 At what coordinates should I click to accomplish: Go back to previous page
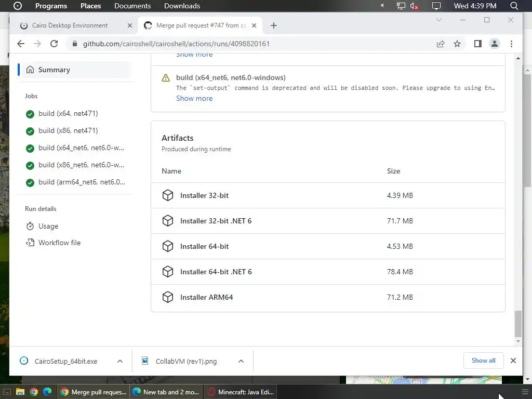point(21,44)
